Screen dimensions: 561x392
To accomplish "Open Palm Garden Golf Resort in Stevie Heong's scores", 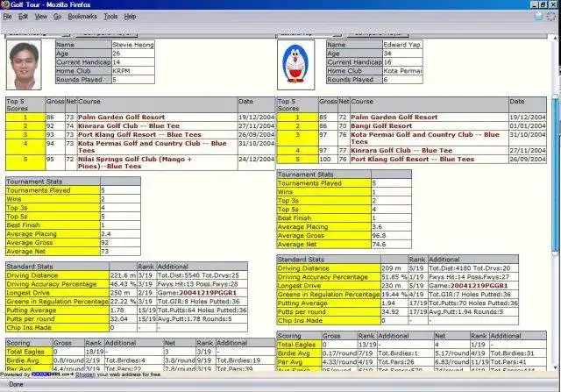I will (x=121, y=117).
